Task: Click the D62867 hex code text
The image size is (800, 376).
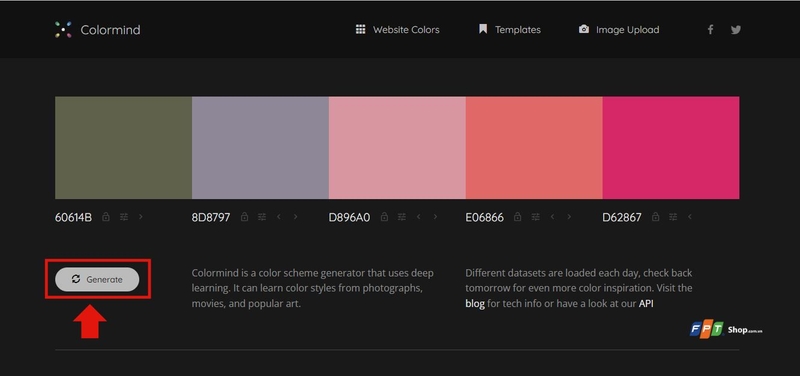Action: click(x=622, y=217)
